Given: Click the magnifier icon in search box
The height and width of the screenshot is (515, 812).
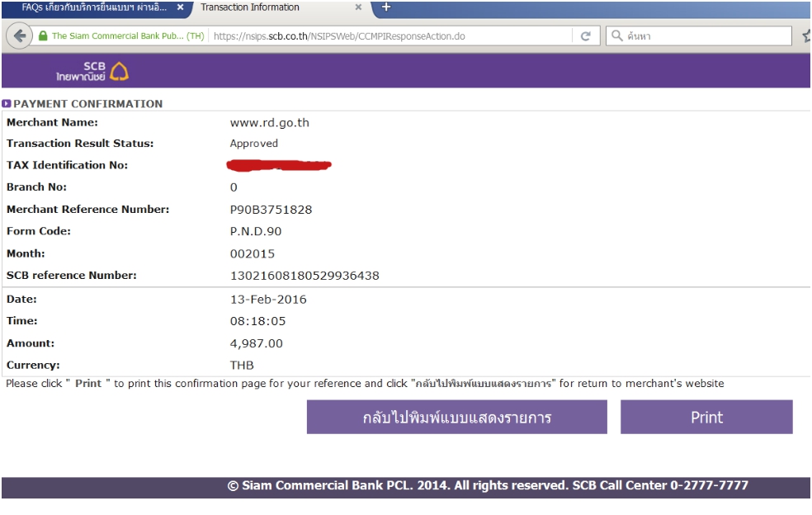Looking at the screenshot, I should click(616, 35).
